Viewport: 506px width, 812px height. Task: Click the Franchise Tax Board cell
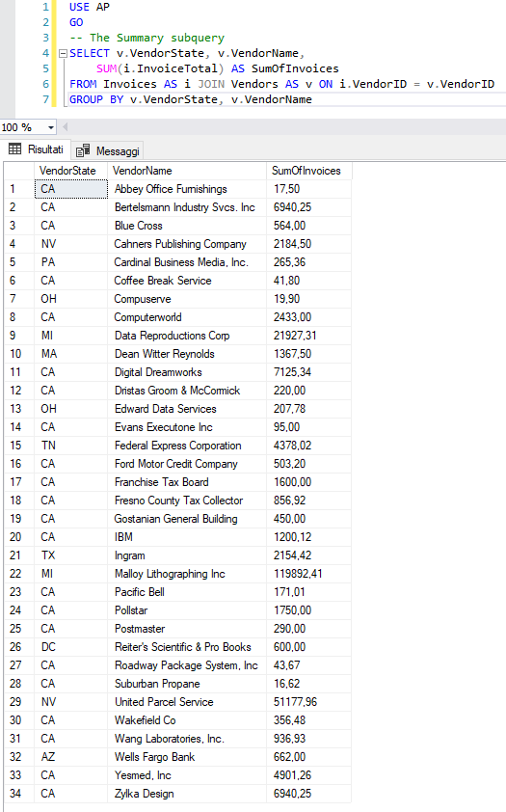[187, 482]
